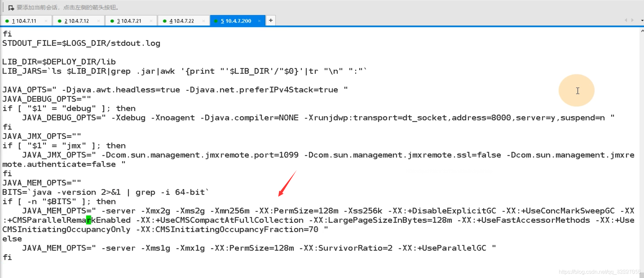
Task: Click the -Xmx2g memory option
Action: pos(156,211)
